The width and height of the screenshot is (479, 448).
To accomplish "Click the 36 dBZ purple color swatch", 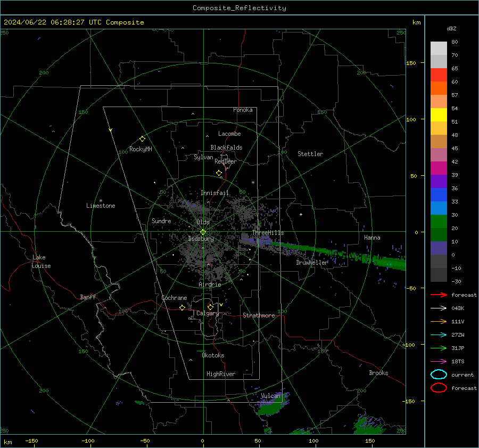I will click(x=439, y=181).
